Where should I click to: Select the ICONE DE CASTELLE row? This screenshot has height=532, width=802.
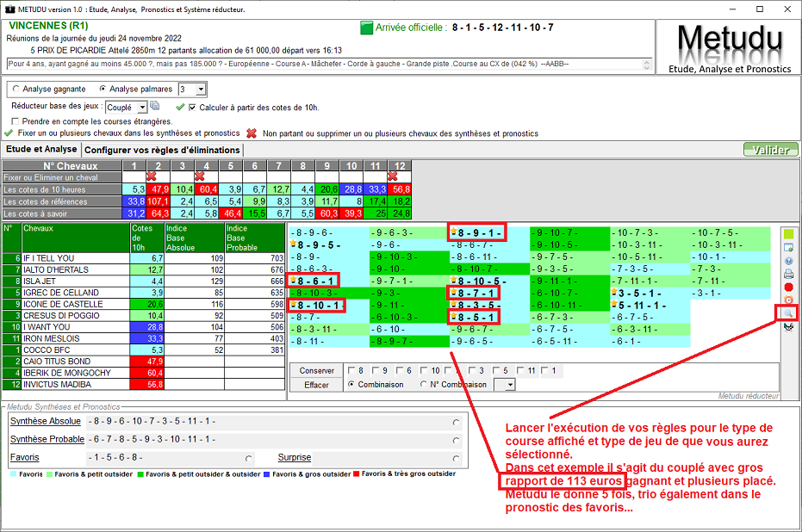143,304
